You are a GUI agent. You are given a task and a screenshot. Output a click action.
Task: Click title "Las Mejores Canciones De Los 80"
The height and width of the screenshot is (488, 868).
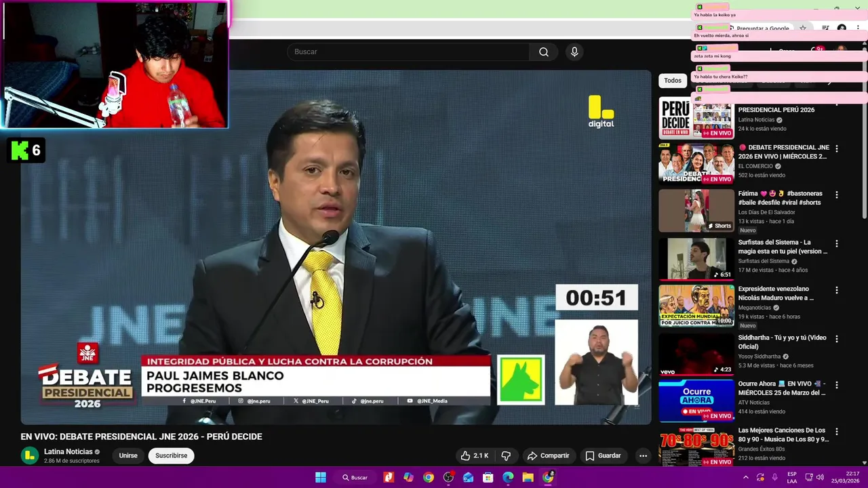[x=783, y=435]
